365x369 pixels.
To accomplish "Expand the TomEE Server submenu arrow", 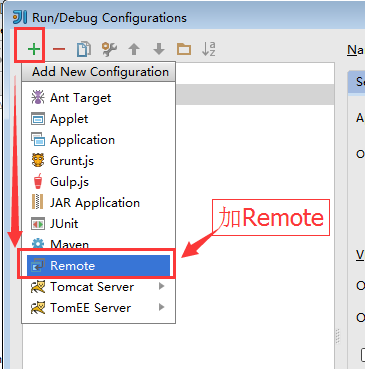I will click(162, 307).
